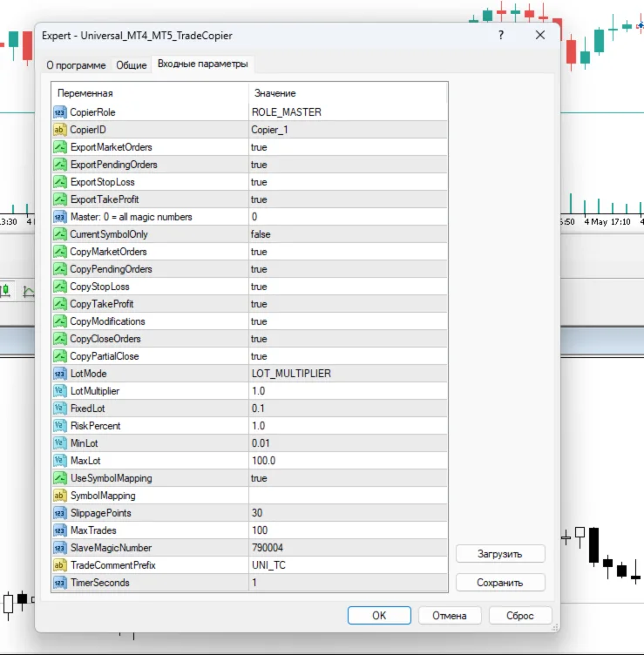644x655 pixels.
Task: Open the LOT_MULTIPLIER value for LotMode
Action: [348, 374]
